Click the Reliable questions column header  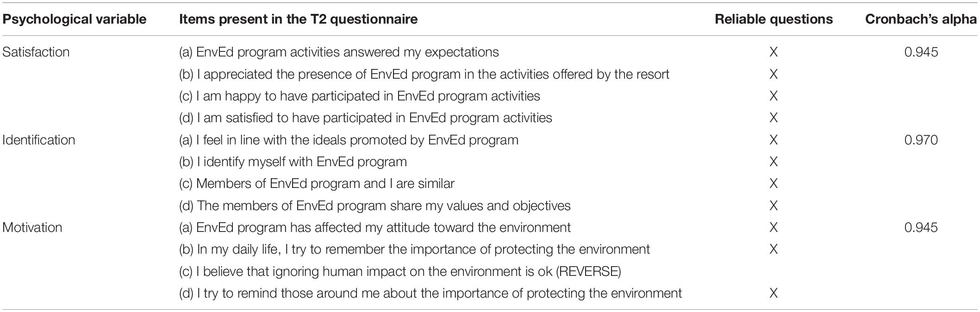(x=774, y=19)
